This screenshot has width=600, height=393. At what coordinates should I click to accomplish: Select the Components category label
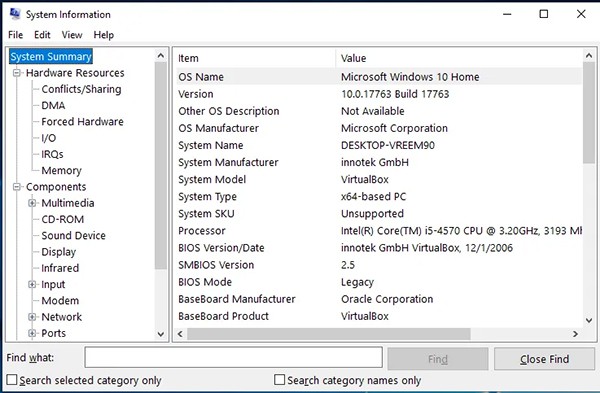(x=56, y=187)
